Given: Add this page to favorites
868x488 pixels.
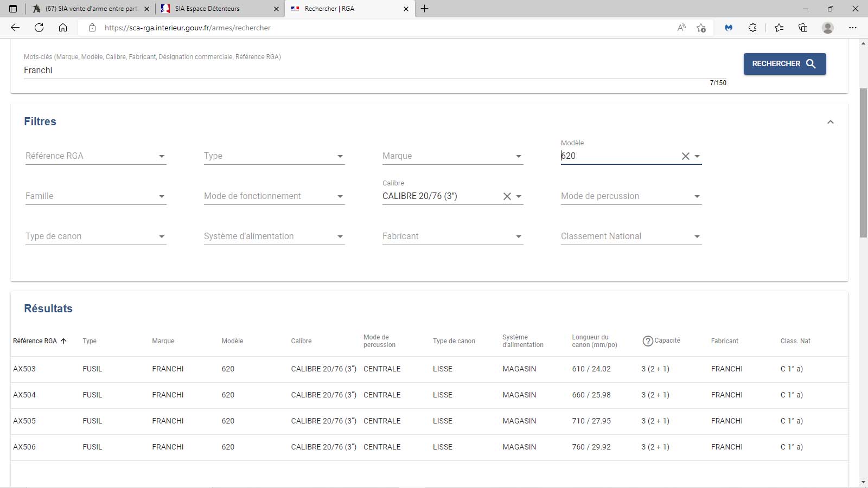Looking at the screenshot, I should point(701,28).
